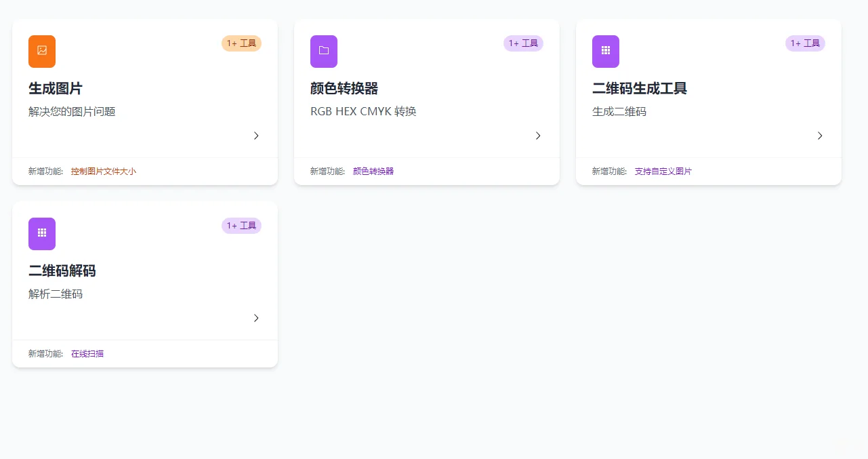Open the 颜色转换器 new feature link
868x459 pixels.
pyautogui.click(x=373, y=171)
